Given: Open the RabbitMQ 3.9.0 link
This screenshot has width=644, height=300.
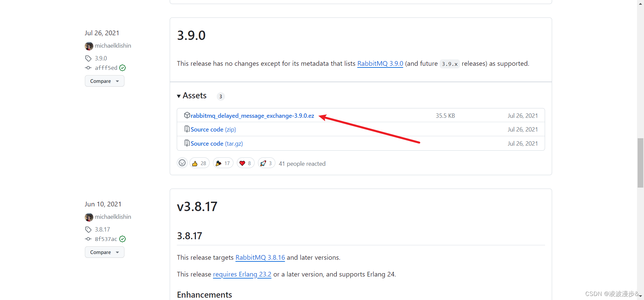Looking at the screenshot, I should tap(380, 63).
